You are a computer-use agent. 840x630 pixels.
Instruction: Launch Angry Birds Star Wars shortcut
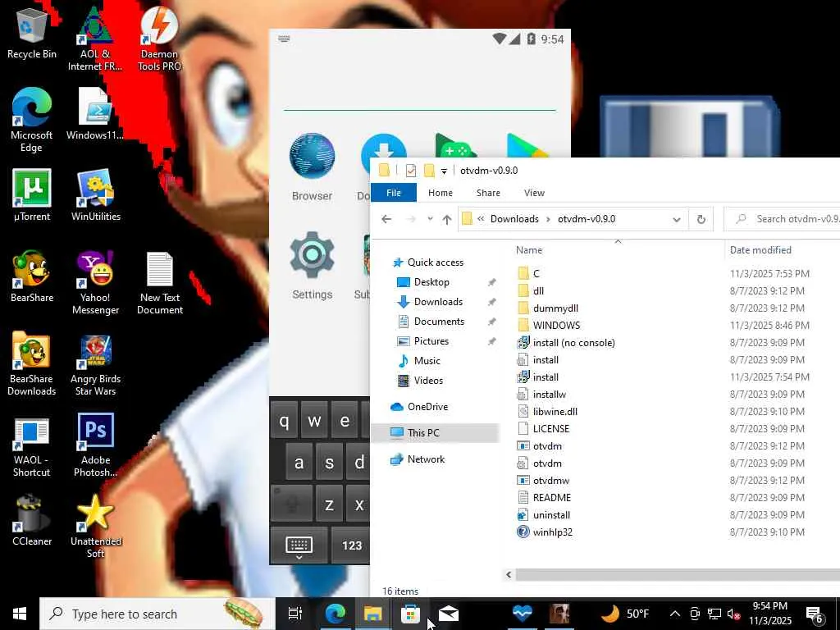(x=95, y=365)
